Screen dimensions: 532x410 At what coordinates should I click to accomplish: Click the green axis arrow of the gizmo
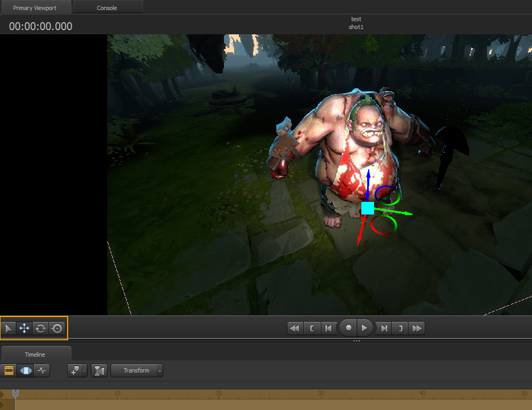[x=394, y=211]
